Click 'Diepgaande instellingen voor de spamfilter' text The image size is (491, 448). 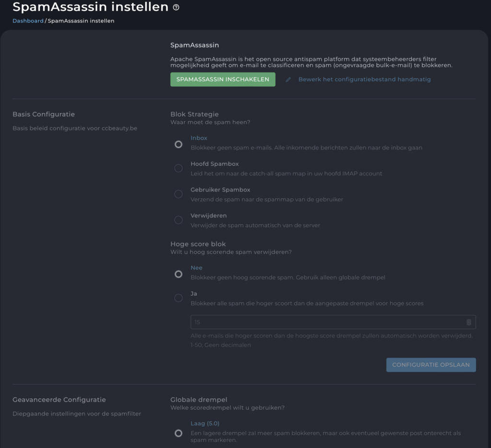click(77, 414)
